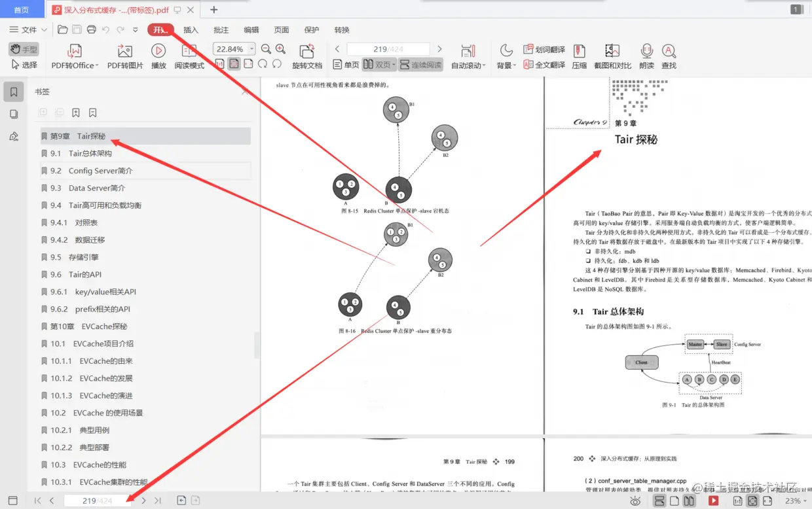Click 划词翻译 word translation
The image size is (812, 509).
point(544,49)
